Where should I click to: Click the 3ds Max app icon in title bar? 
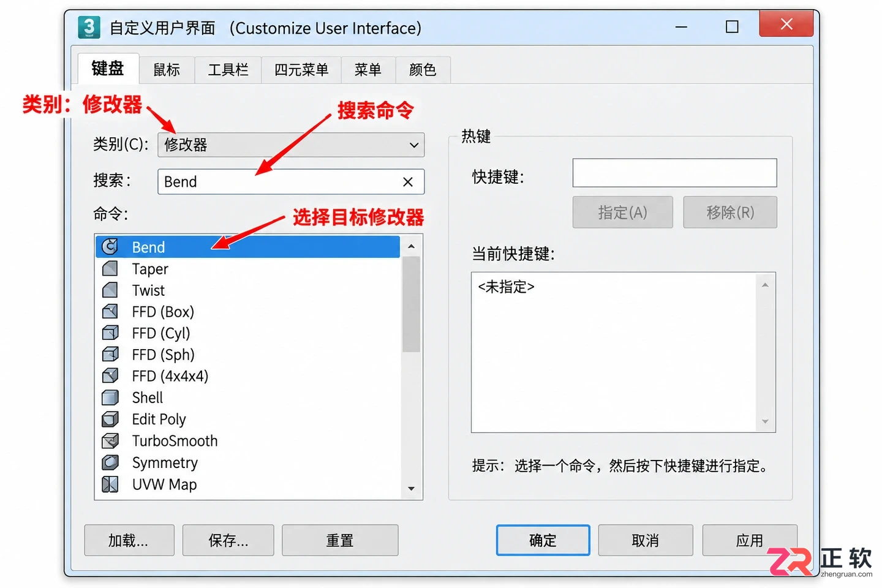[89, 28]
